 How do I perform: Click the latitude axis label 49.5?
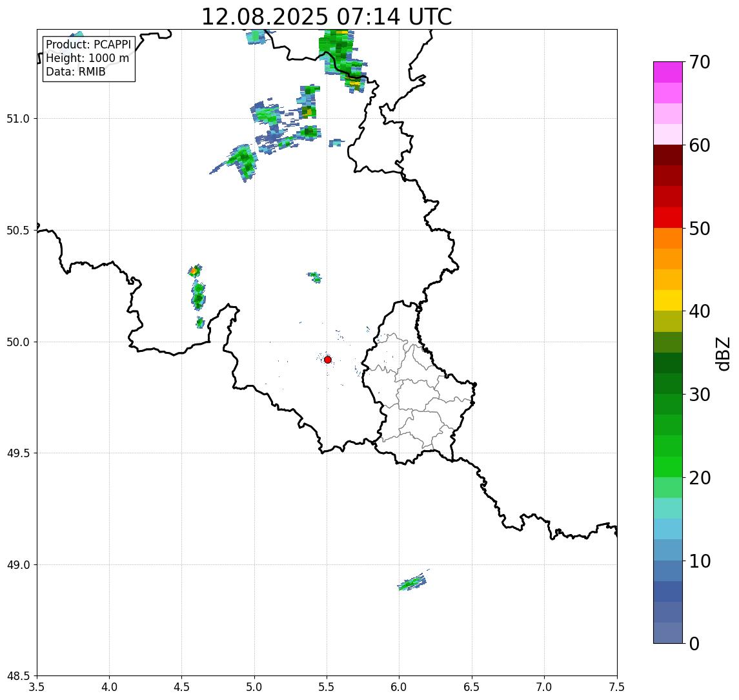[17, 453]
